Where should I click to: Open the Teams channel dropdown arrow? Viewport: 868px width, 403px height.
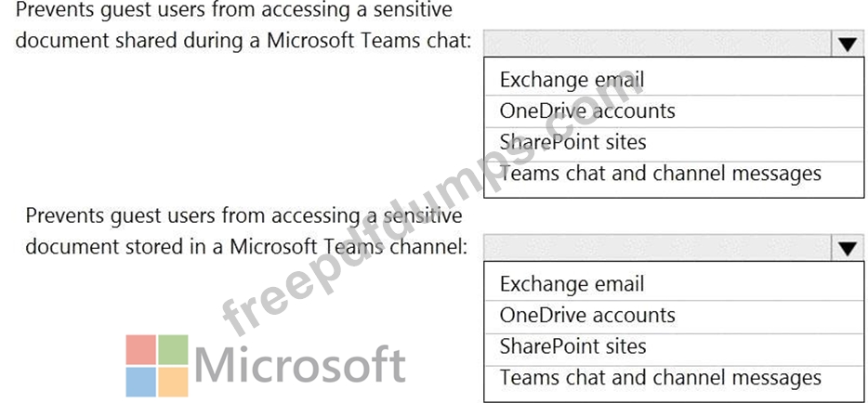[x=847, y=248]
